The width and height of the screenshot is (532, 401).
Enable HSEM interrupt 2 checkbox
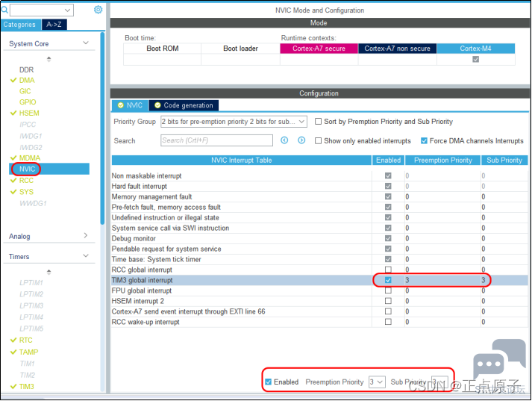tap(388, 301)
